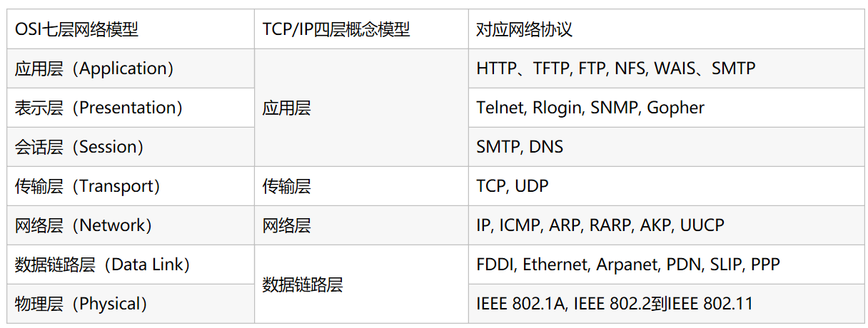Select the 网络层 cell in TCP/IP column

(x=361, y=225)
